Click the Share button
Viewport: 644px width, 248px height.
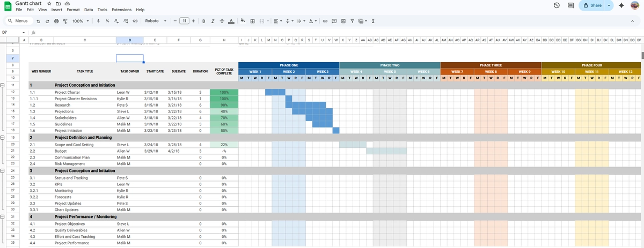(x=592, y=5)
